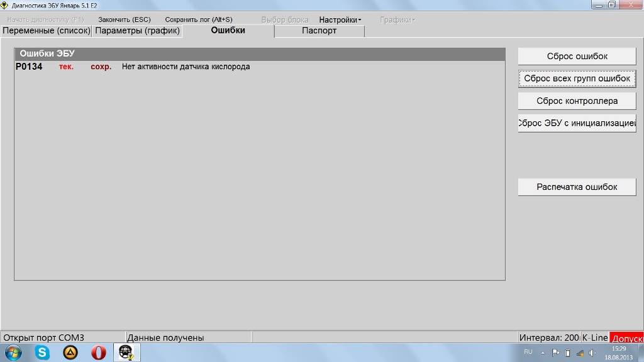Click the Распечатка ошибок button

577,187
